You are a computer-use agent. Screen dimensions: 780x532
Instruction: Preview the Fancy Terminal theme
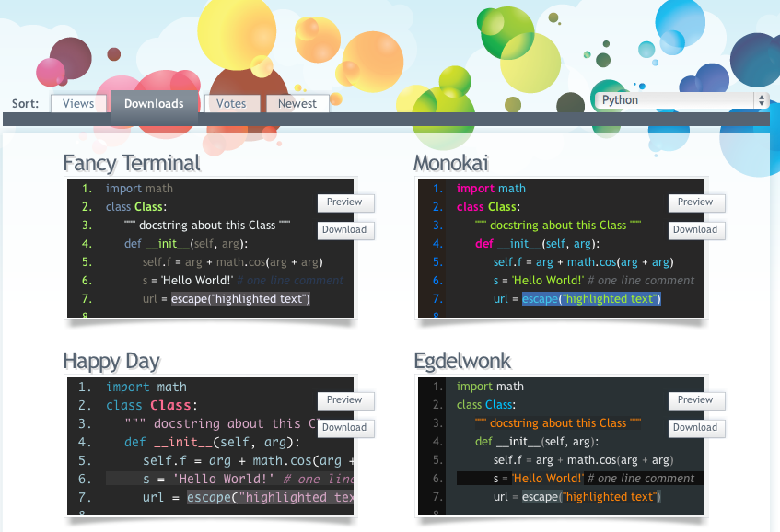click(344, 202)
